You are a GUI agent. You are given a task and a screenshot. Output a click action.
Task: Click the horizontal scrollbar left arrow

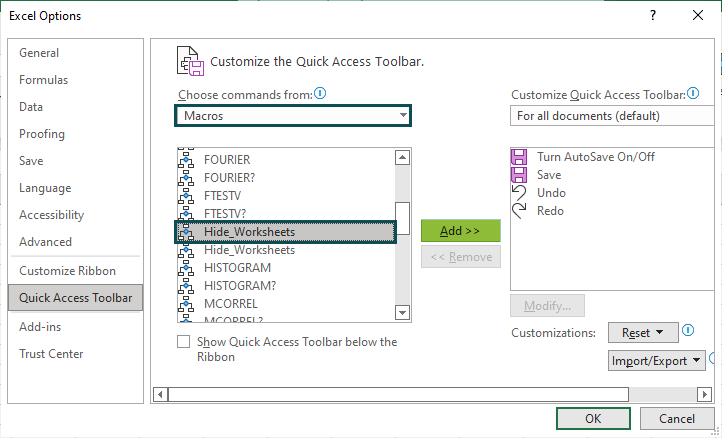click(160, 394)
